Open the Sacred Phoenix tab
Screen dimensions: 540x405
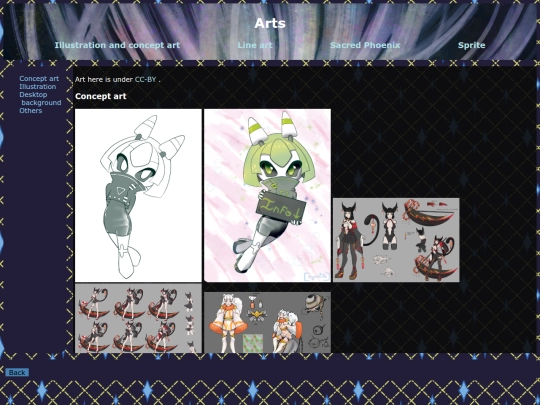(365, 45)
